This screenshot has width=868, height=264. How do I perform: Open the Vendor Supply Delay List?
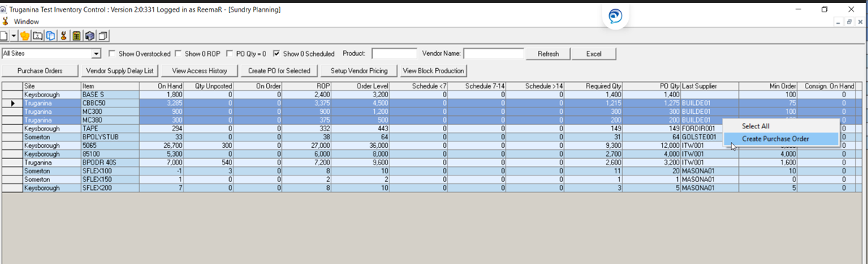click(x=120, y=71)
